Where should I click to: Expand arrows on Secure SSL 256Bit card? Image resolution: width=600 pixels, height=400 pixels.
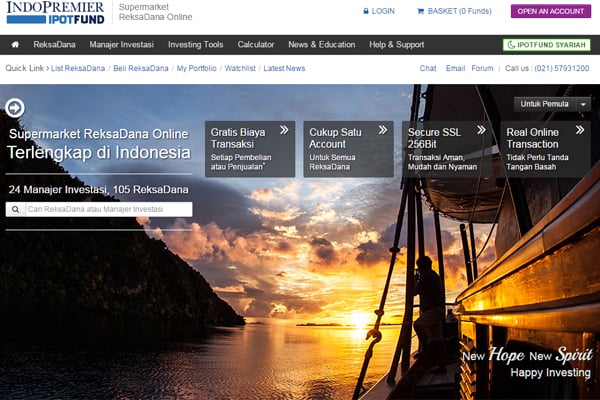click(x=481, y=130)
